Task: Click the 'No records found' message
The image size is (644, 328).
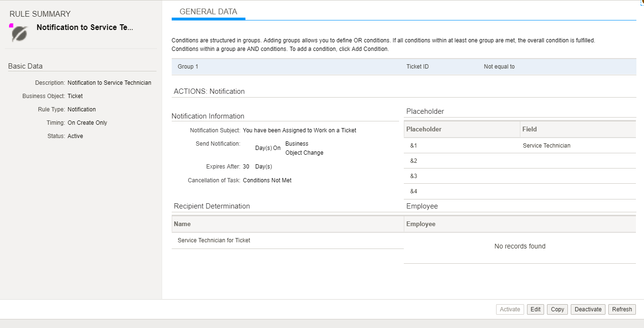Action: pos(520,246)
